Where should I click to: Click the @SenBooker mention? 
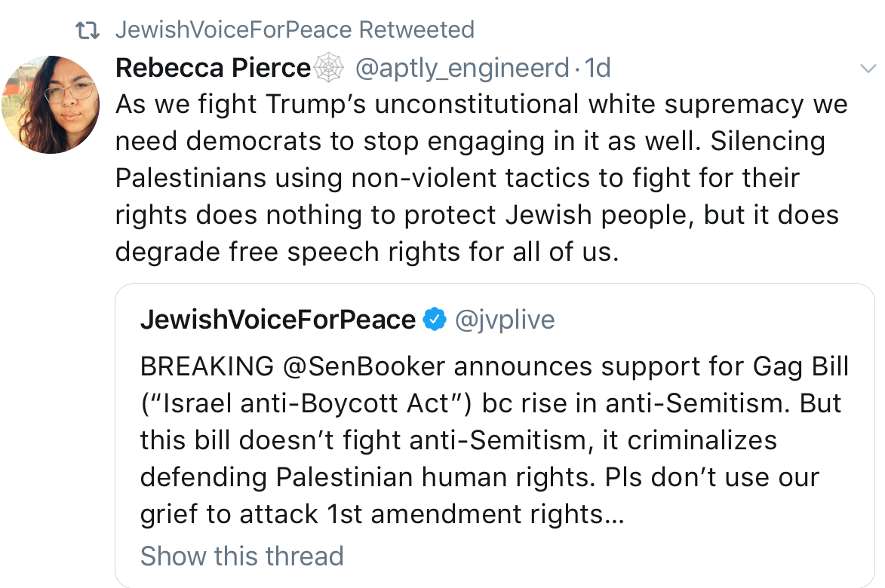(364, 366)
